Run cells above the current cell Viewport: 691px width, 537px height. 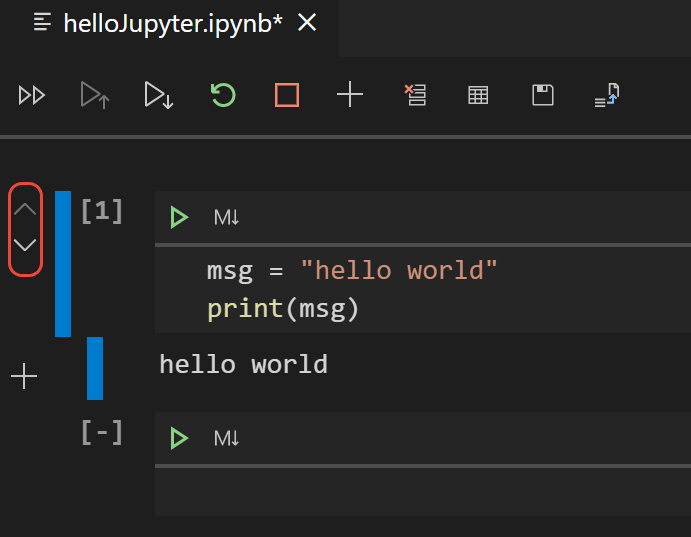(x=95, y=95)
